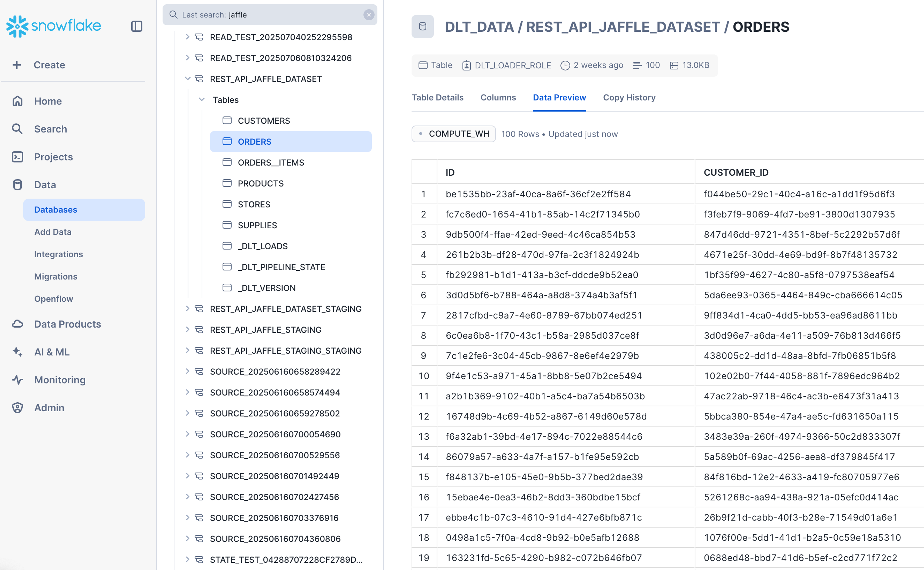This screenshot has width=924, height=570.
Task: Open the COMPUTE_WH warehouse selector
Action: coord(453,134)
